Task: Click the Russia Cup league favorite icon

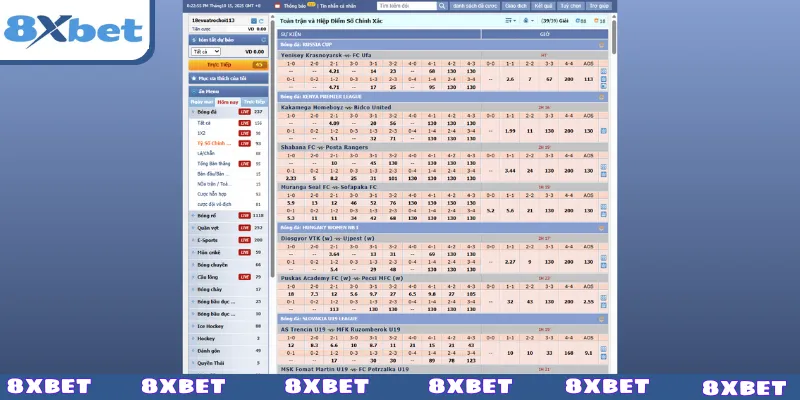Action: point(603,46)
